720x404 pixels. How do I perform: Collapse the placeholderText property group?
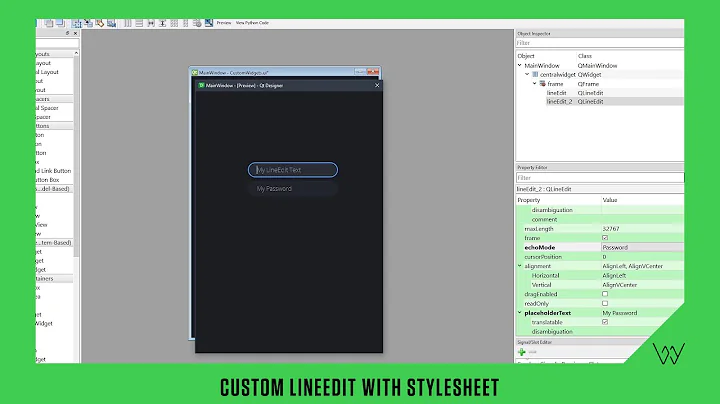[520, 313]
